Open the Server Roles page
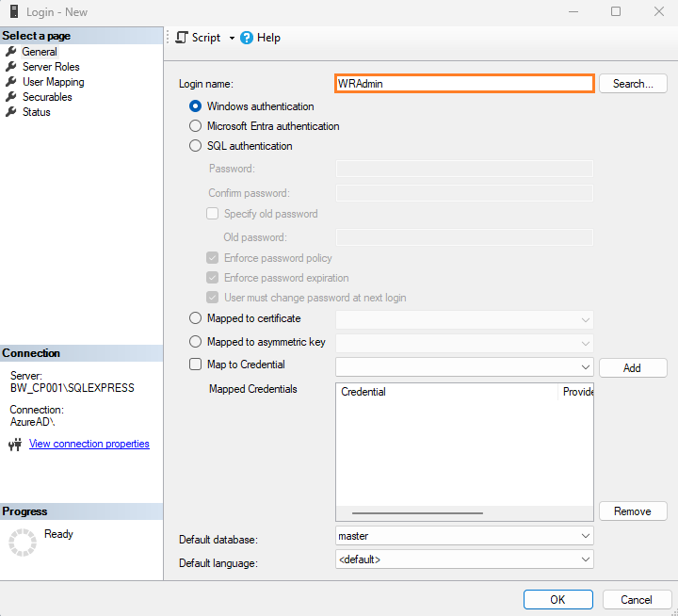Image resolution: width=678 pixels, height=616 pixels. (51, 67)
